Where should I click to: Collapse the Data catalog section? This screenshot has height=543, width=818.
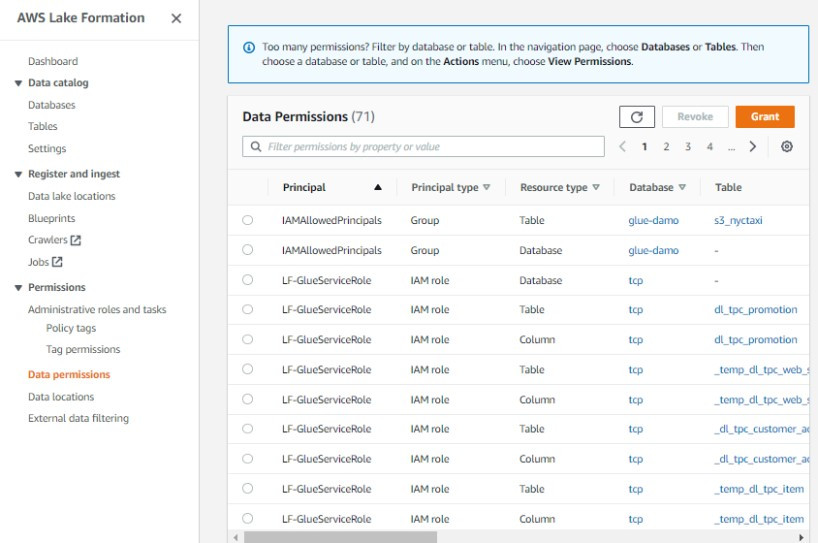click(x=18, y=83)
